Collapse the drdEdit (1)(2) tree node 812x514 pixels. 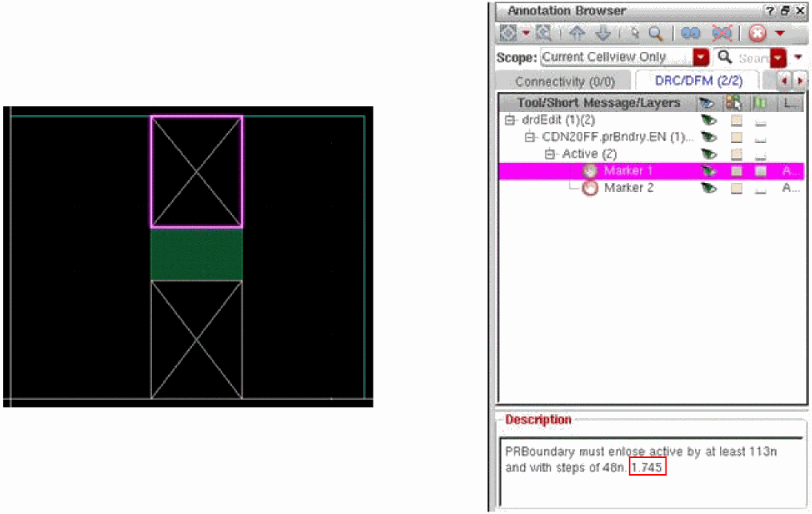point(510,120)
